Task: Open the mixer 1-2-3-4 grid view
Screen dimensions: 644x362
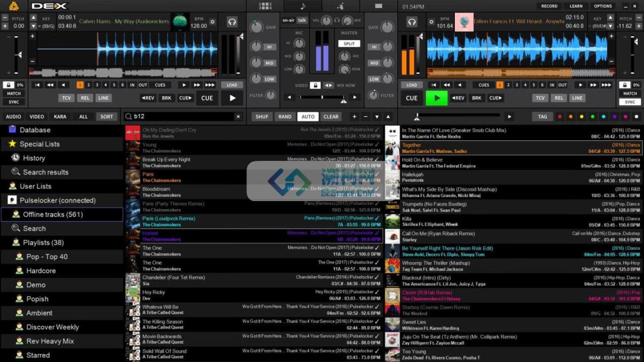Action: tap(265, 6)
